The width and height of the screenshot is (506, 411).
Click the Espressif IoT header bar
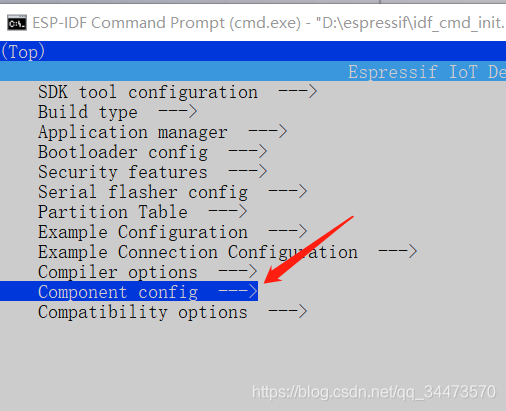(x=253, y=71)
